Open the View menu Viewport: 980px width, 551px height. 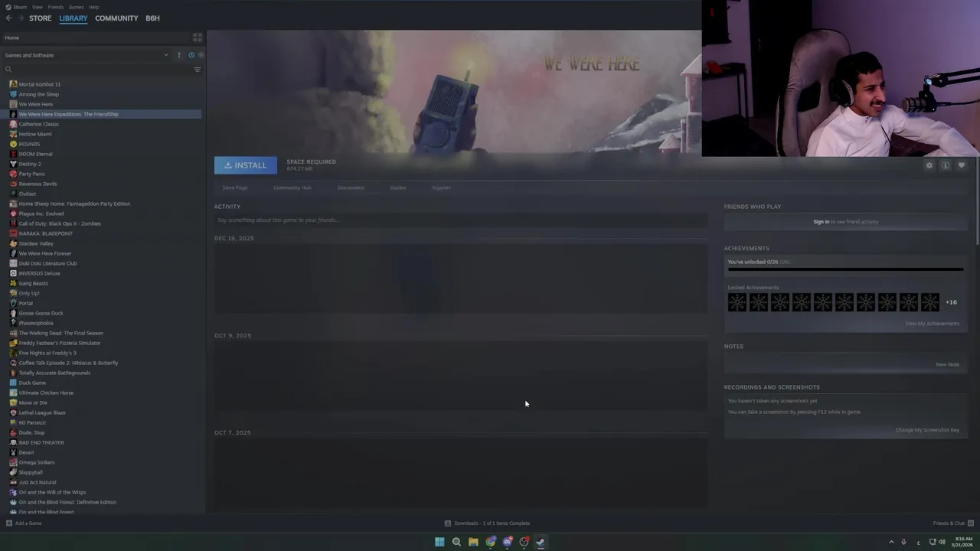click(x=37, y=7)
